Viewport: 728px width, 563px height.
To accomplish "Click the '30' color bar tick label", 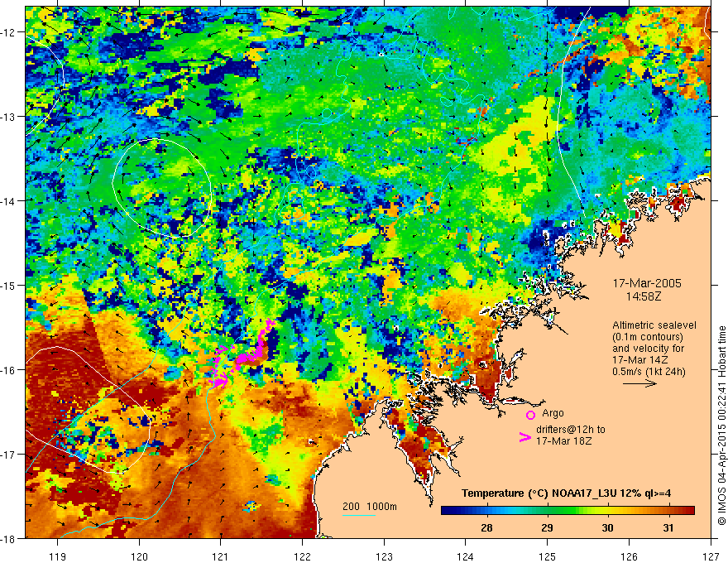I will click(x=608, y=527).
